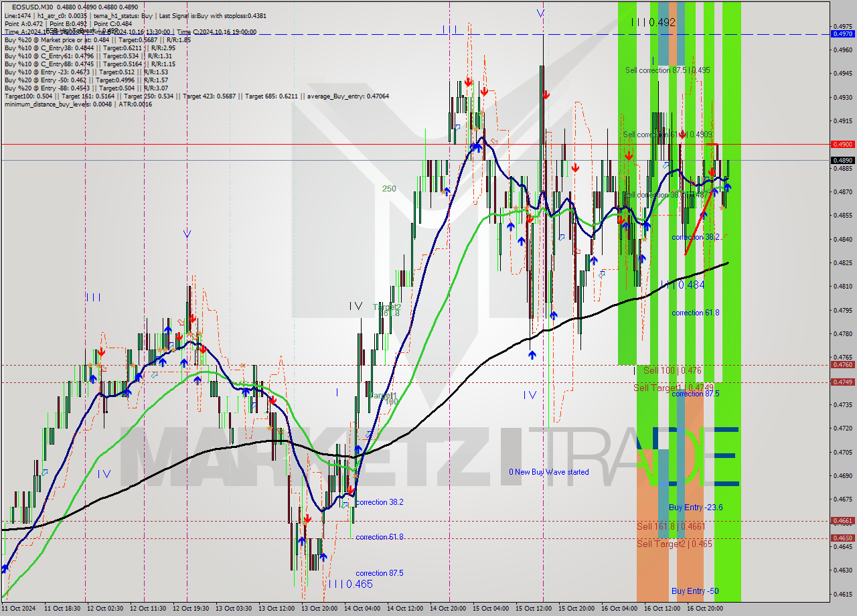Click the '14 Oct 20:00' time label
857x616 pixels.
tap(448, 609)
